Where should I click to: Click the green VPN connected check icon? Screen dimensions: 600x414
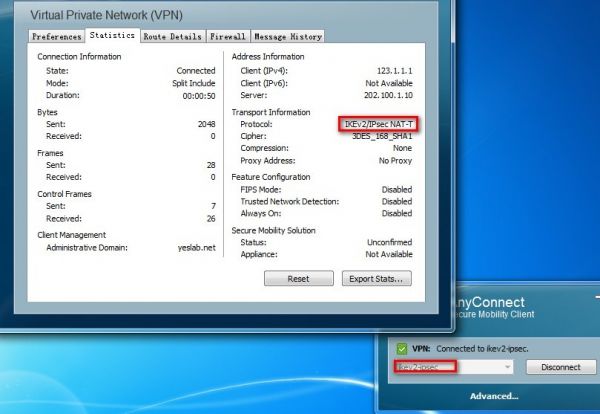(x=401, y=349)
